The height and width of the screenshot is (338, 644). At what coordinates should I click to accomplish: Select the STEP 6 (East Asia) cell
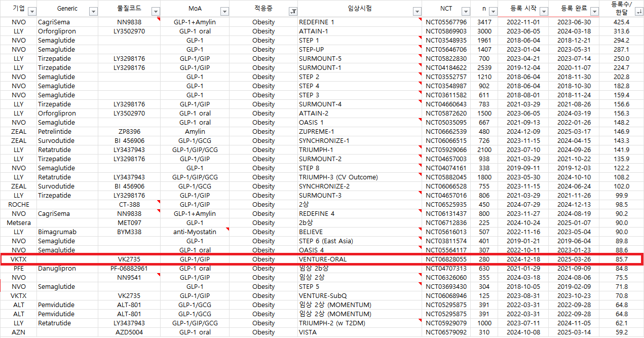(x=360, y=241)
